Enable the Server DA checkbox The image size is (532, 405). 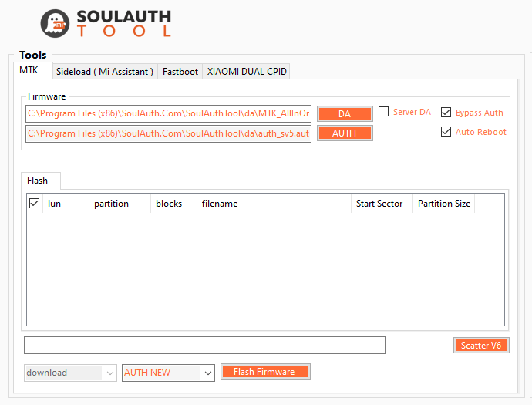[x=383, y=112]
